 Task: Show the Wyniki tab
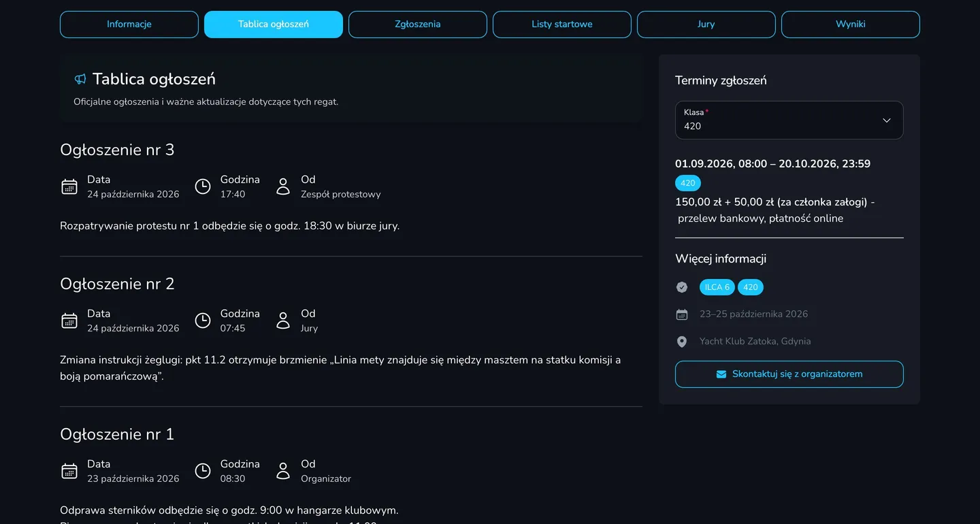tap(851, 24)
